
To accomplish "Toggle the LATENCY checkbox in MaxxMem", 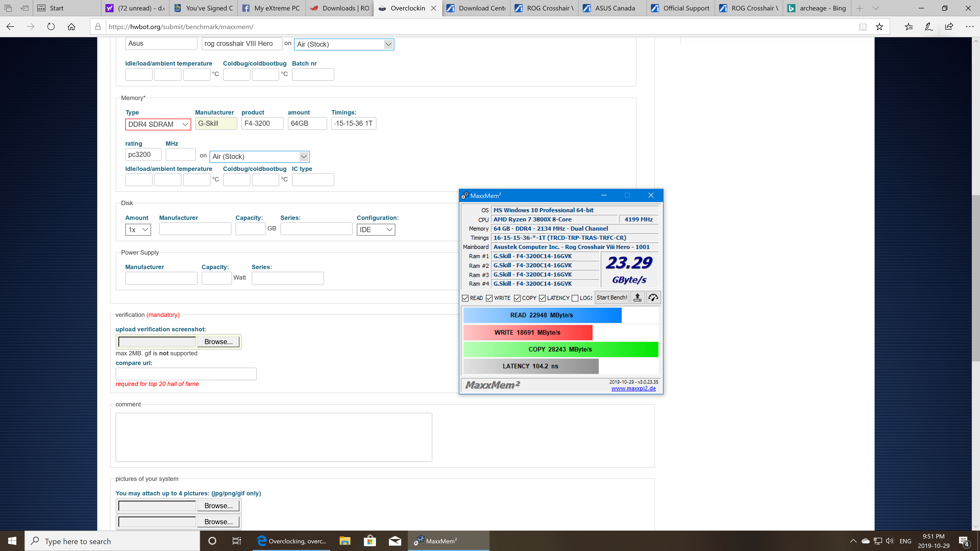I will pyautogui.click(x=543, y=298).
